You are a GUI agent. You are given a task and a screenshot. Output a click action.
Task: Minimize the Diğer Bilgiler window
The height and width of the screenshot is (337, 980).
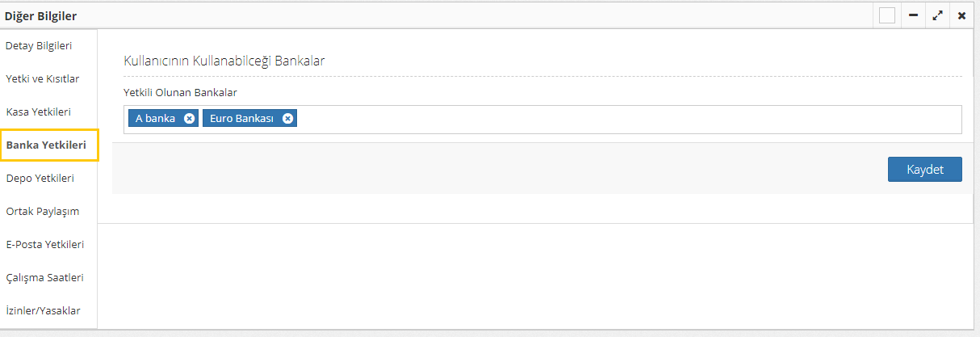(913, 15)
